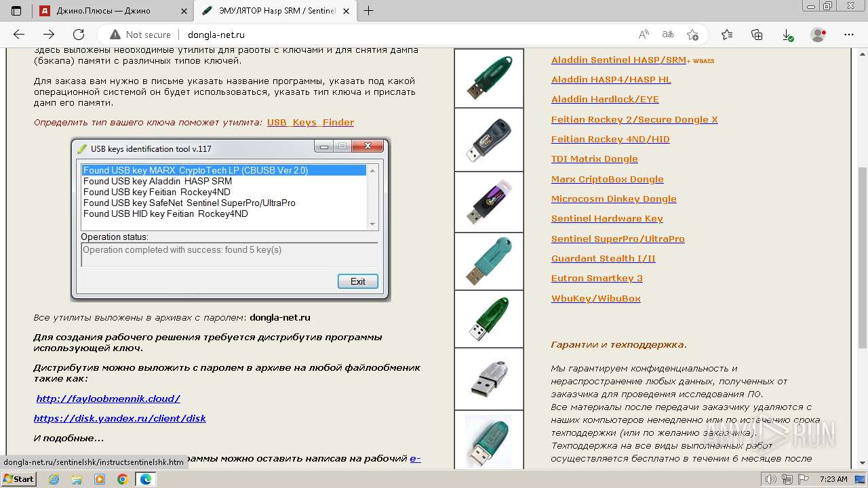
Task: Open the Downloads panel
Action: coord(787,35)
